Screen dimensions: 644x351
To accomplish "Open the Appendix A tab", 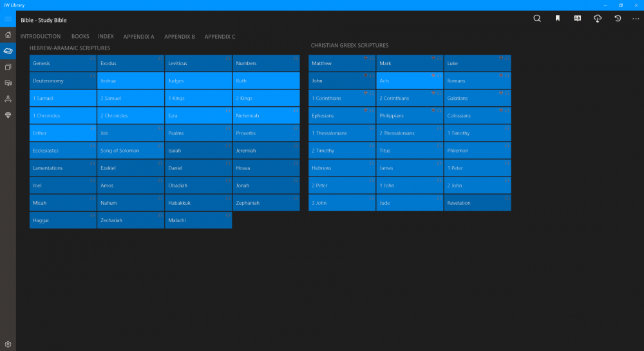I will [139, 37].
